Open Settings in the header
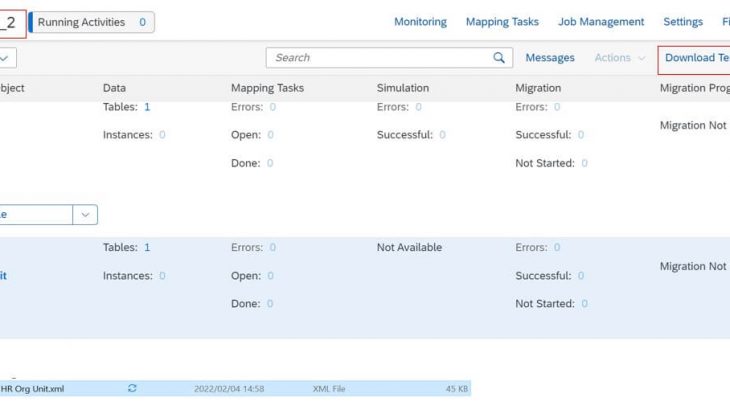This screenshot has width=730, height=410. point(683,22)
